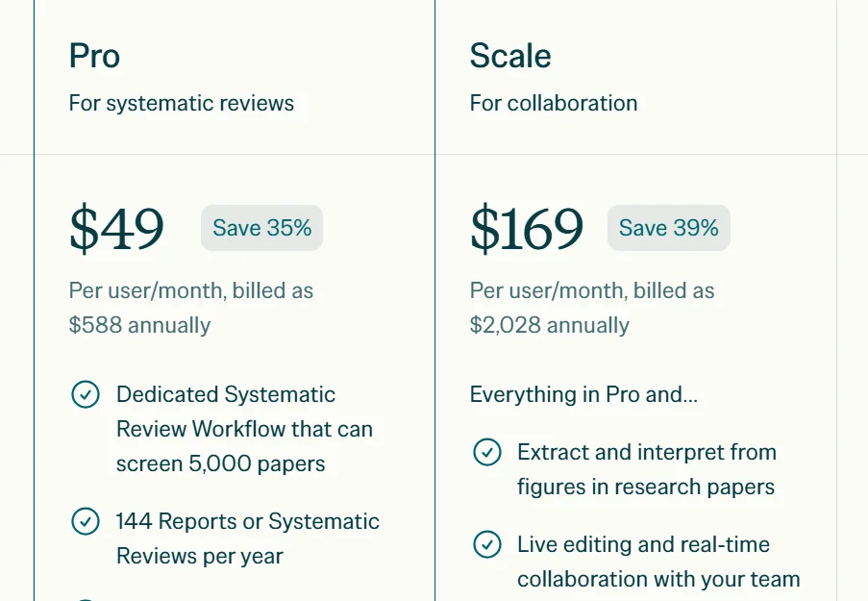
Task: Click the "$2,028 annually" billing text
Action: tap(550, 325)
